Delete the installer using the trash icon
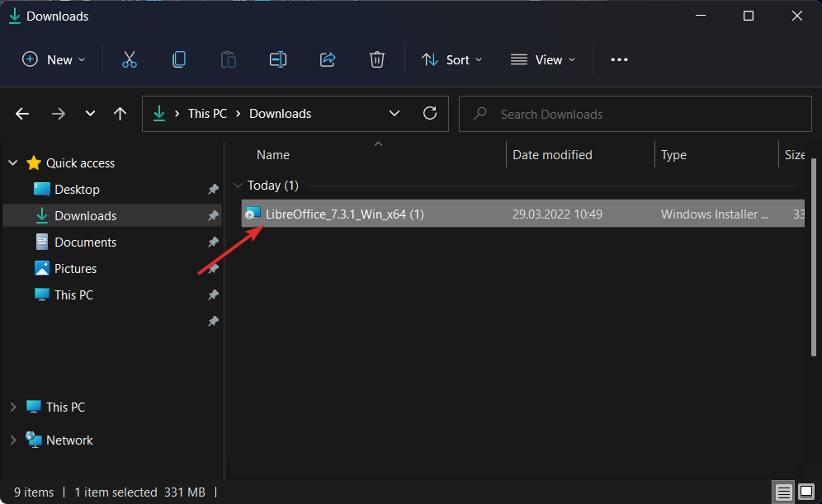This screenshot has height=504, width=822. tap(377, 59)
